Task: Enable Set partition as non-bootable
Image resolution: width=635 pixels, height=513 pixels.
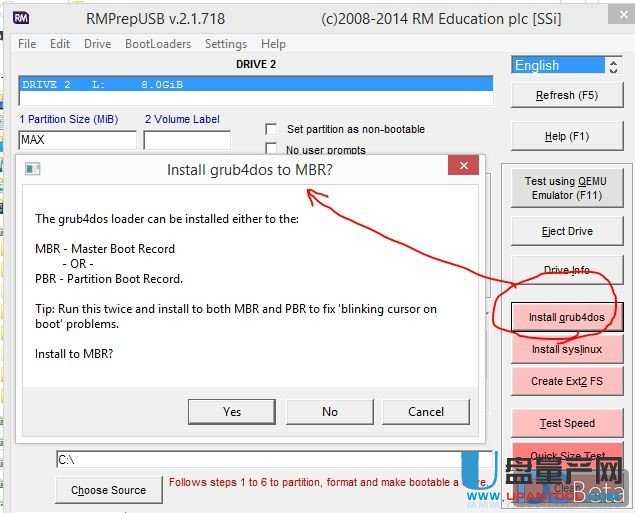Action: click(271, 129)
